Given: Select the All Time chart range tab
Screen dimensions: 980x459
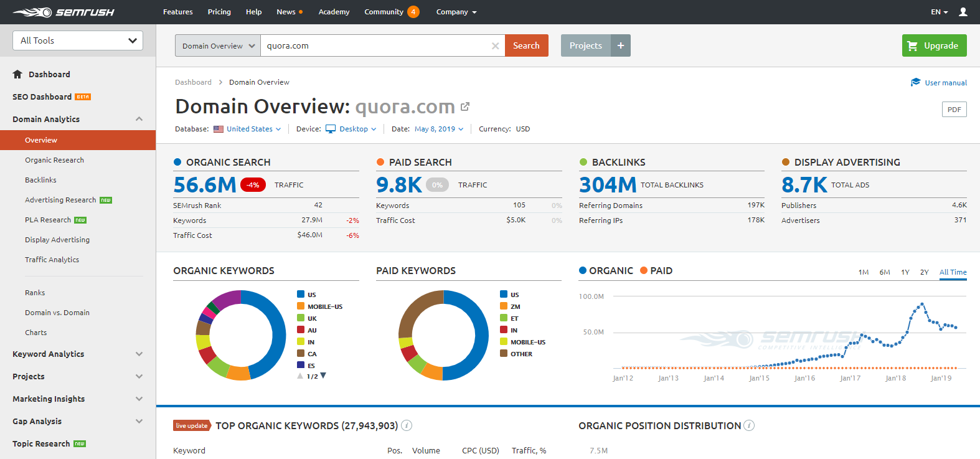Looking at the screenshot, I should (953, 272).
